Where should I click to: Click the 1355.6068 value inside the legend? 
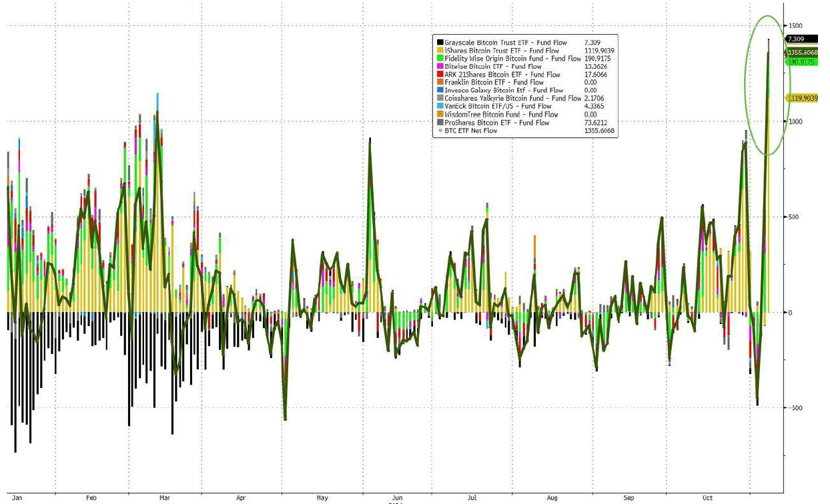point(599,130)
